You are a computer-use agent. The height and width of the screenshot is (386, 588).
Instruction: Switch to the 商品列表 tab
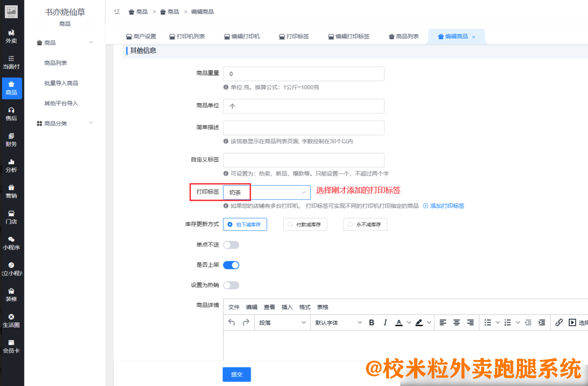(x=404, y=36)
